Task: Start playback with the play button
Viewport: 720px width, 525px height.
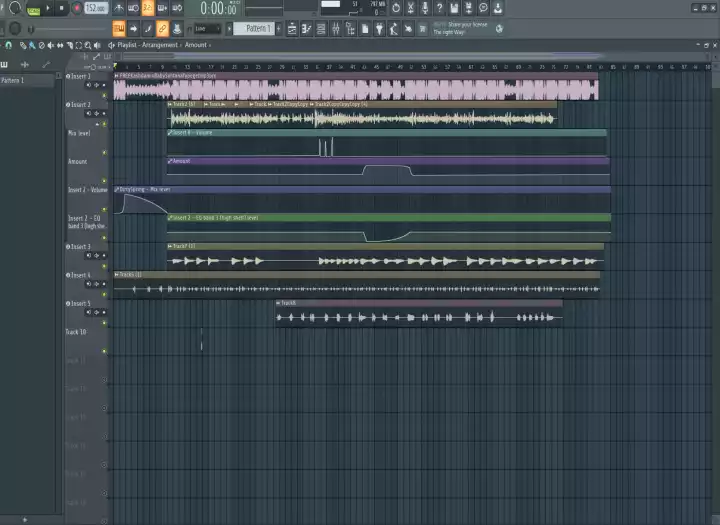Action: (48, 8)
